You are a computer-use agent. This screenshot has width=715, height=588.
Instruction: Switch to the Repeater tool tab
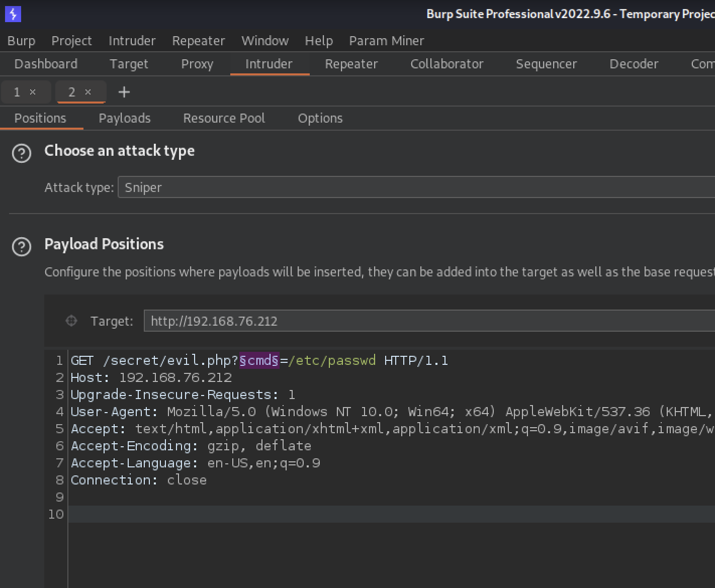(351, 64)
